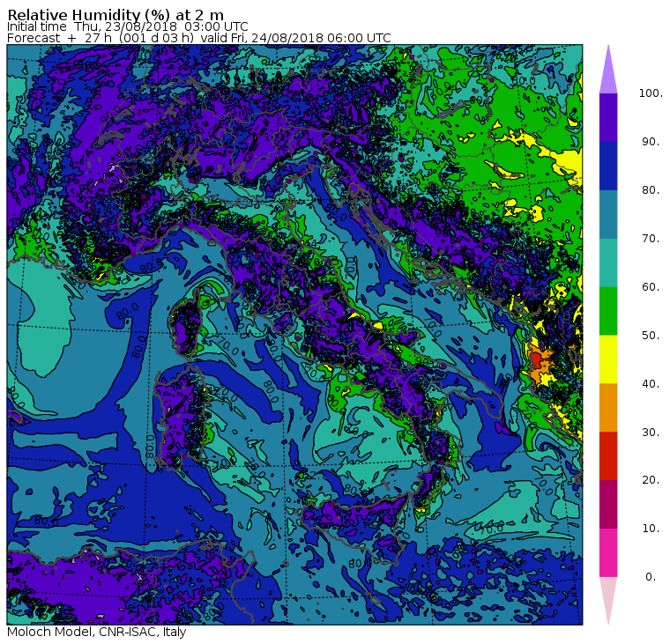Click the 'Relative Humidity (%) at 2 m' title
The height and width of the screenshot is (644, 670).
point(115,15)
